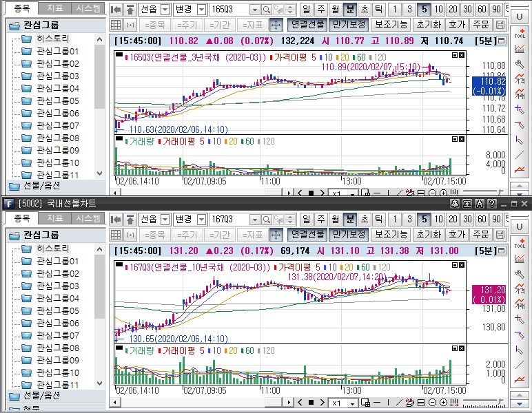The height and width of the screenshot is (413, 532).
Task: Adjust the zoom slider under the bottom chart
Action: tap(482, 403)
